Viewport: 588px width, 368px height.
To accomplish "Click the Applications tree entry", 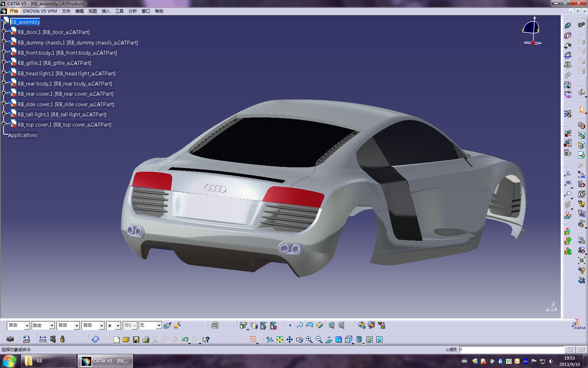I will (23, 135).
